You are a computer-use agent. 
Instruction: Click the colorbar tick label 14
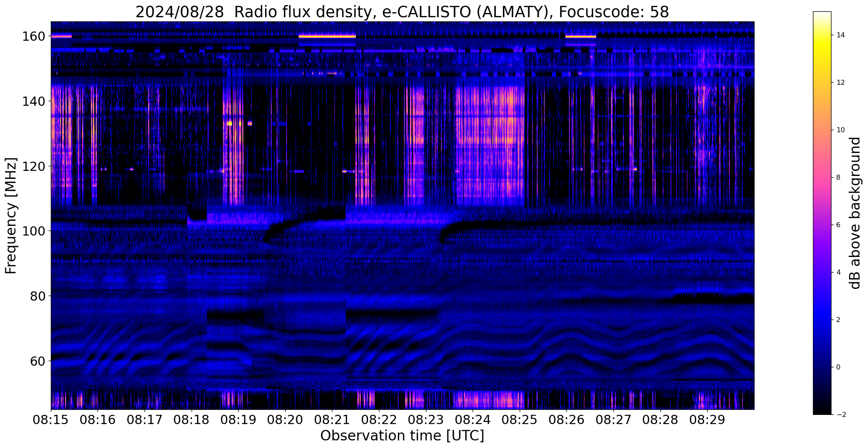pos(841,35)
